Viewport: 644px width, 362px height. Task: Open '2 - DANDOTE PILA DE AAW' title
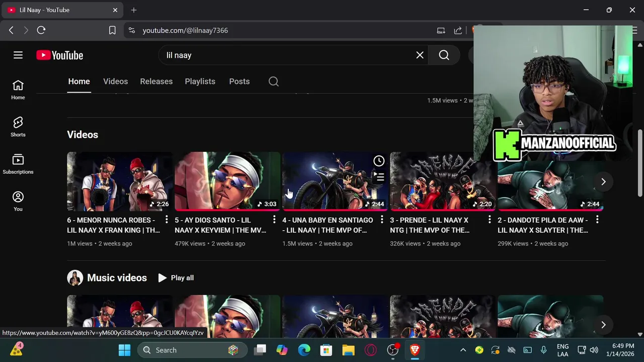[543, 225]
